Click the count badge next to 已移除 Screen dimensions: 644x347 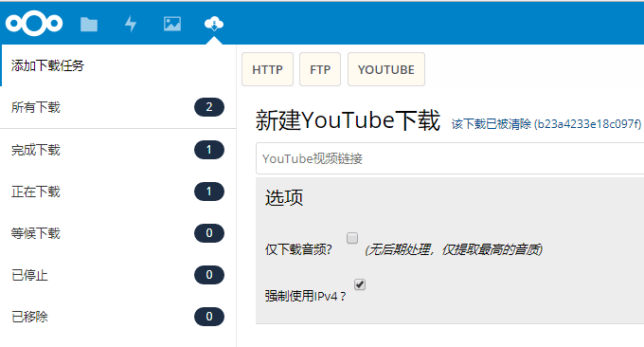pyautogui.click(x=209, y=317)
